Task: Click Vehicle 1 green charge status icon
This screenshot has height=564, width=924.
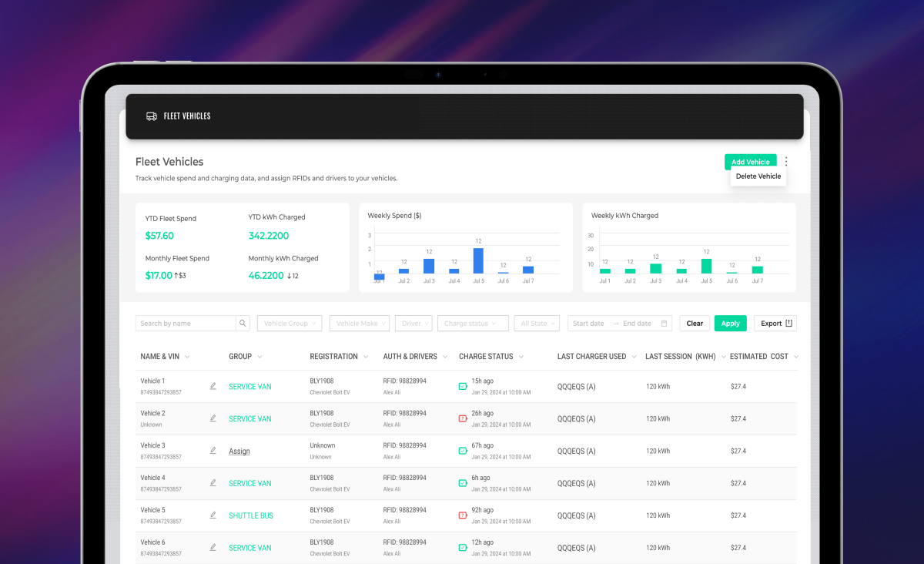Action: point(463,386)
